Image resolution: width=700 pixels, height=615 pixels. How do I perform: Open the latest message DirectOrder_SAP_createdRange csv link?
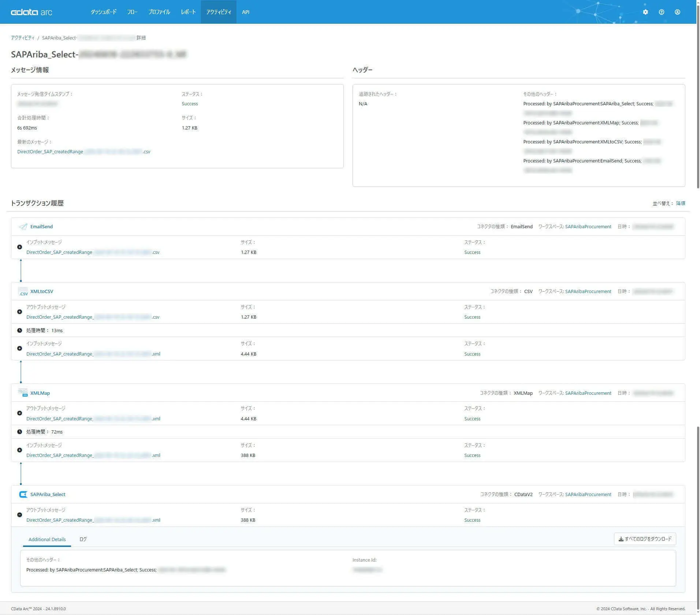tap(84, 152)
